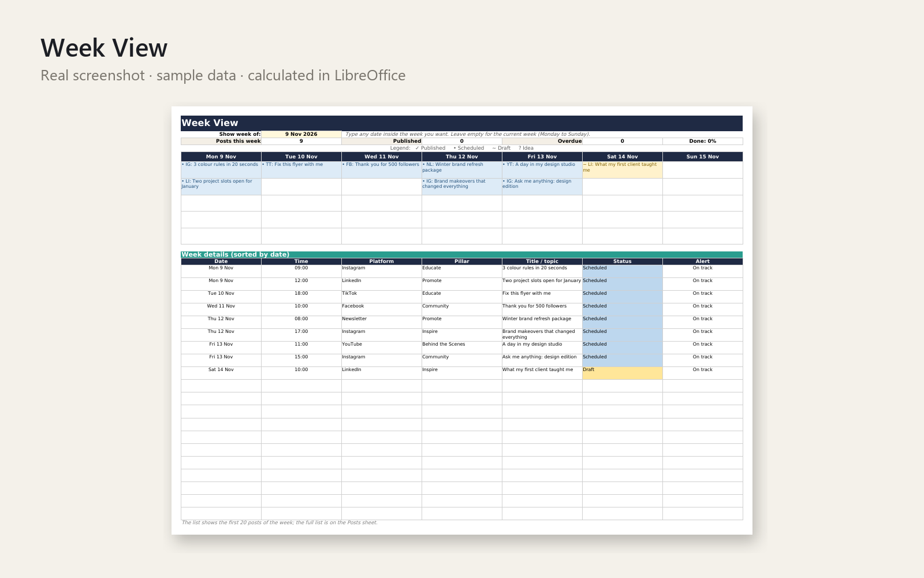Select the 'Mon 9 Nov' calendar column header
The image size is (924, 578).
tap(221, 157)
